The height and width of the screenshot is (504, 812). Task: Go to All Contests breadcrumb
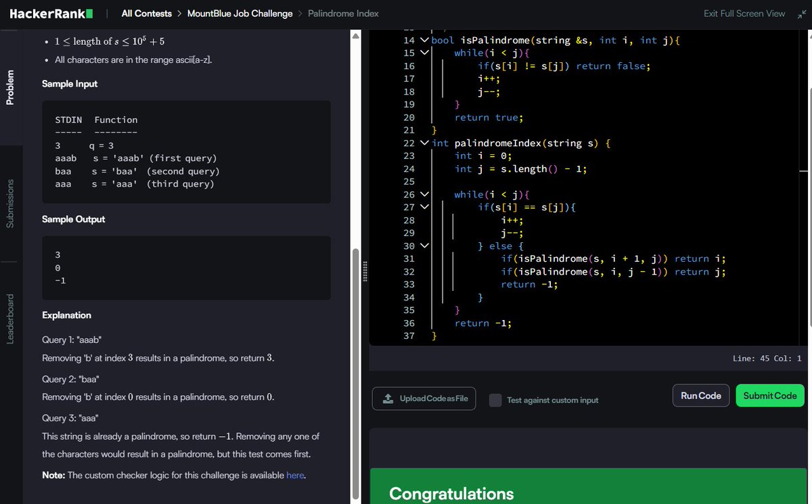tap(146, 14)
